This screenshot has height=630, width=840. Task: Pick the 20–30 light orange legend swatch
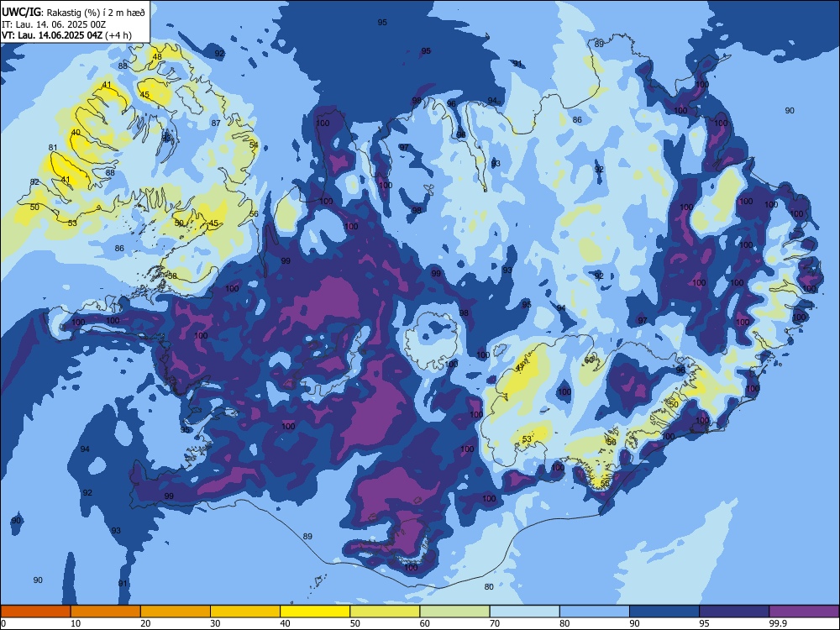click(176, 612)
